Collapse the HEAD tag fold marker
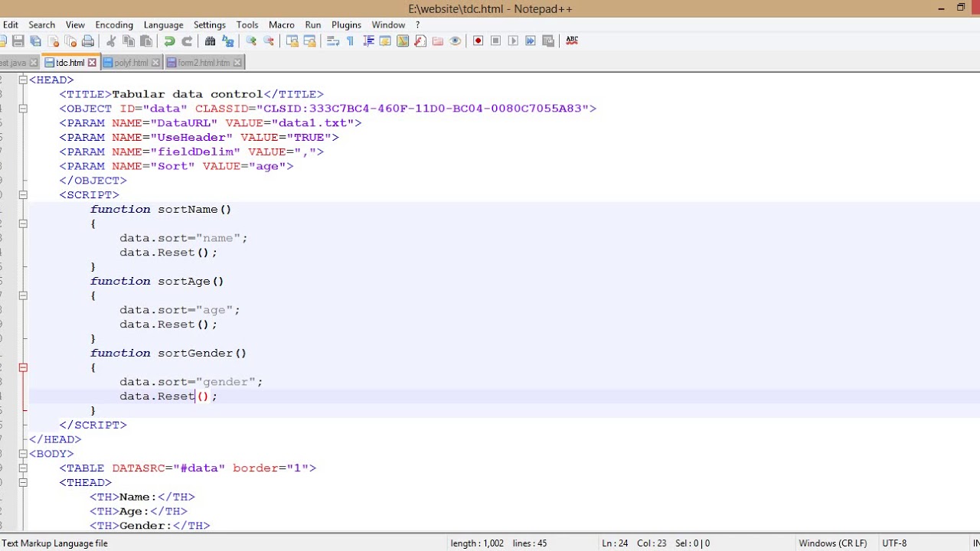Image resolution: width=980 pixels, height=551 pixels. pos(23,80)
